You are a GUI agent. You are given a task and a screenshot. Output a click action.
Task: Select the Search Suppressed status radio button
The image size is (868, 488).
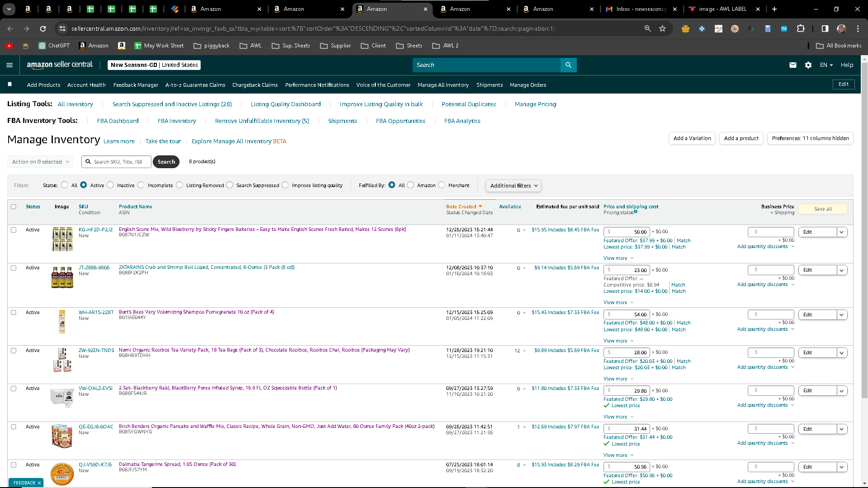click(x=230, y=185)
